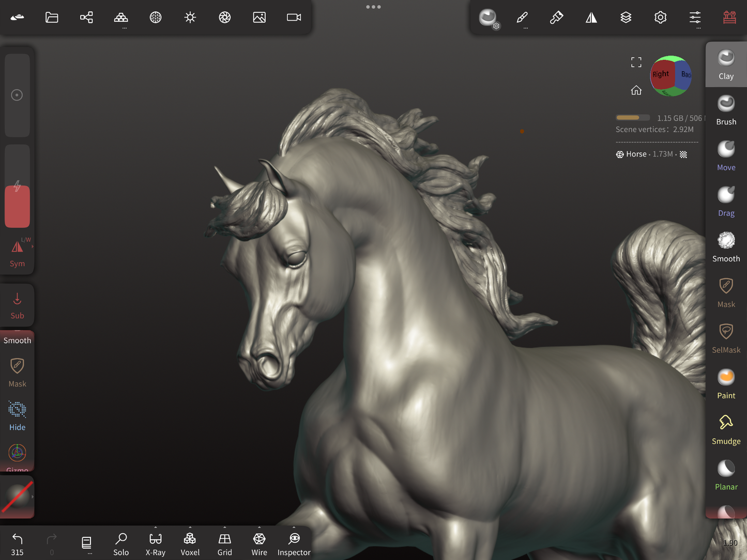Choose the Move tool
Viewport: 747px width, 560px height.
(726, 155)
